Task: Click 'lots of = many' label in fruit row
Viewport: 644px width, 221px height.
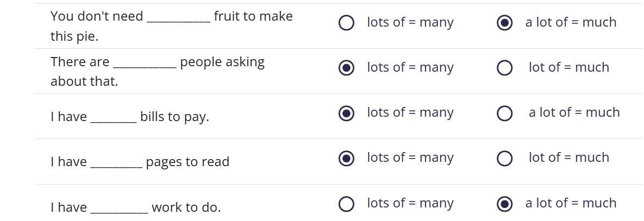Action: pyautogui.click(x=411, y=22)
